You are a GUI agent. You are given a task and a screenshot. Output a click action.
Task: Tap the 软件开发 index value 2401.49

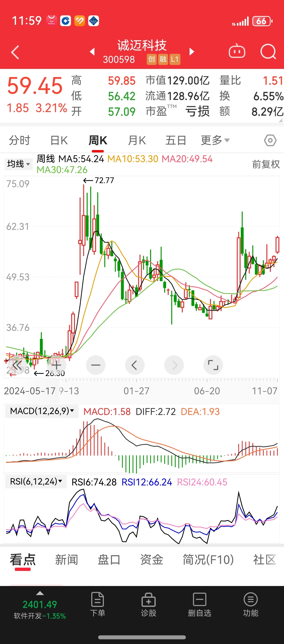[x=40, y=605]
